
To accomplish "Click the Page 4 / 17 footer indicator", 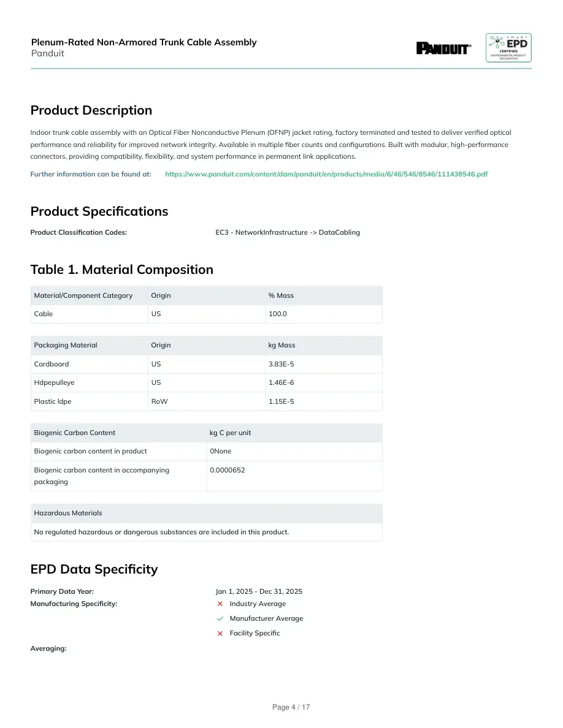I will (x=291, y=707).
